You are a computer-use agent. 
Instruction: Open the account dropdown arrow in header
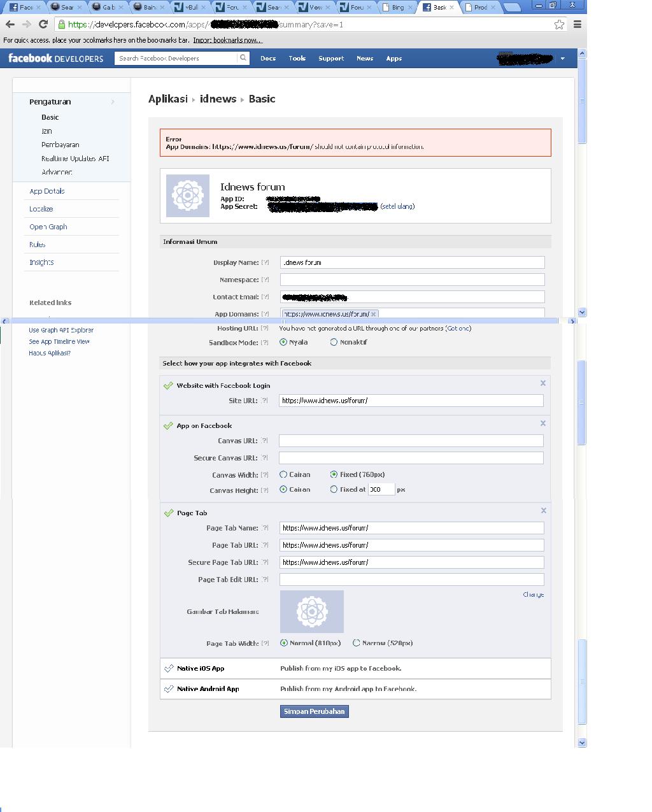562,59
